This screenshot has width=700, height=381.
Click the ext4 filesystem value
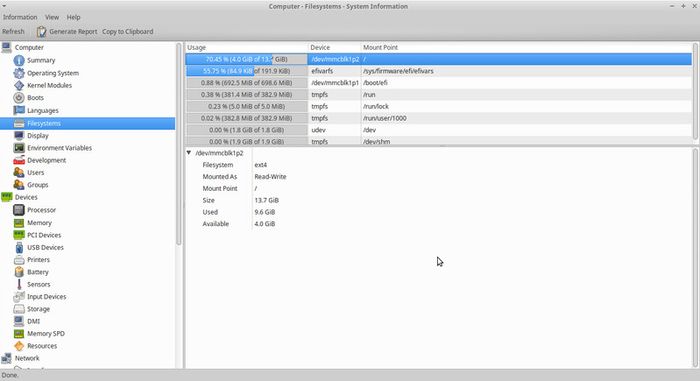coord(261,165)
